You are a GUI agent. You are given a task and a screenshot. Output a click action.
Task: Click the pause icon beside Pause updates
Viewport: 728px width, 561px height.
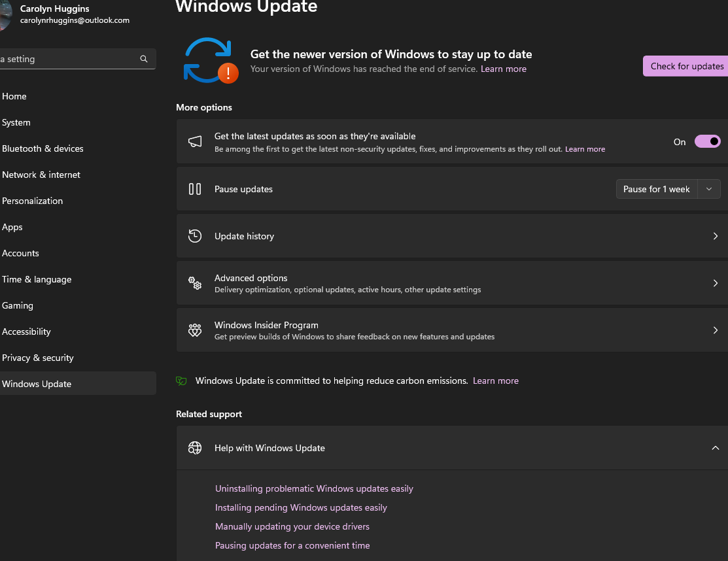[194, 188]
